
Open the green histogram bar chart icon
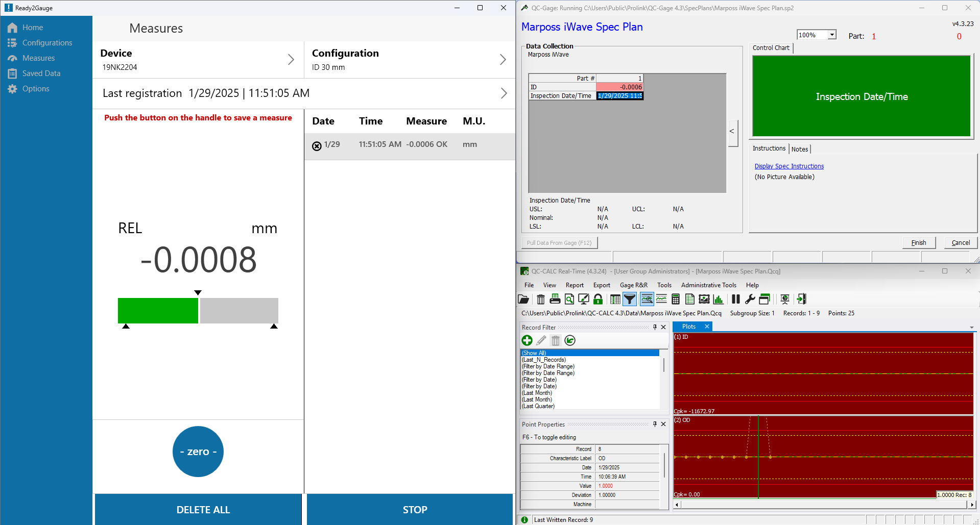click(x=719, y=299)
